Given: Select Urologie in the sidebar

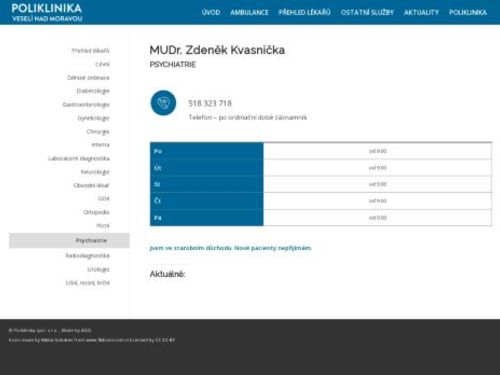Looking at the screenshot, I should click(x=98, y=269).
